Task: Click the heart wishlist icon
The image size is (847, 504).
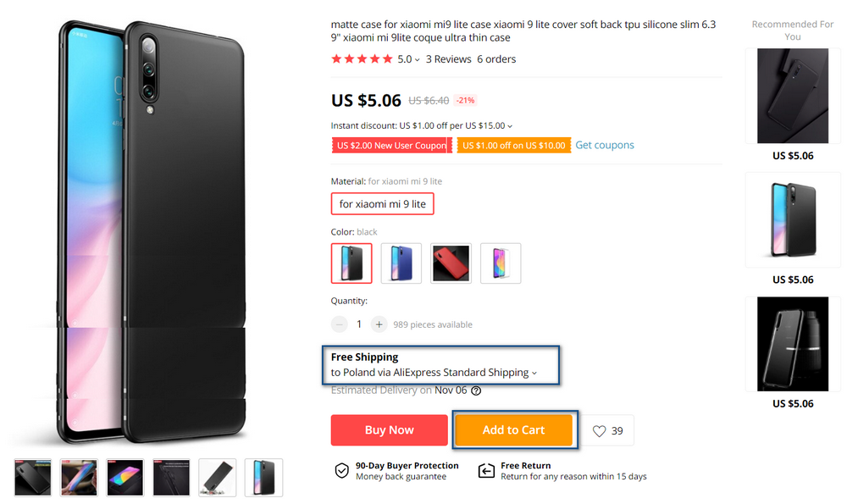Action: tap(600, 431)
